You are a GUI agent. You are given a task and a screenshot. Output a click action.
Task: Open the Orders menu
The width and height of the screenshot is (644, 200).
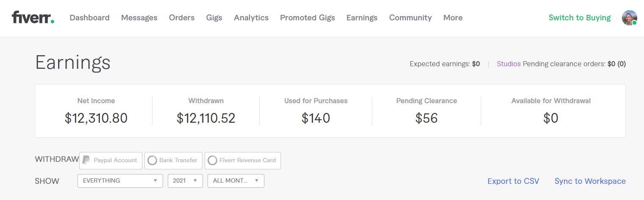(182, 18)
